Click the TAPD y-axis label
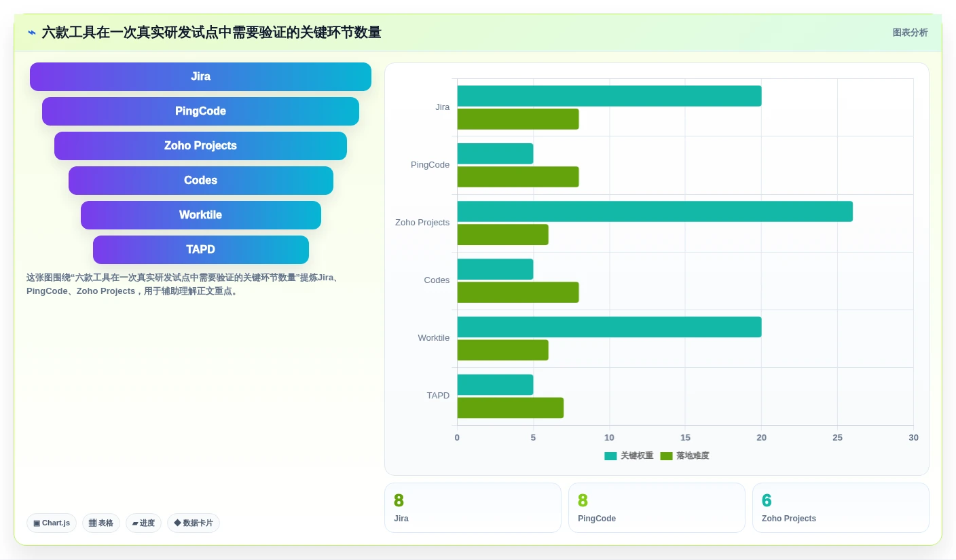Screen dimensions: 956x560 pyautogui.click(x=438, y=396)
